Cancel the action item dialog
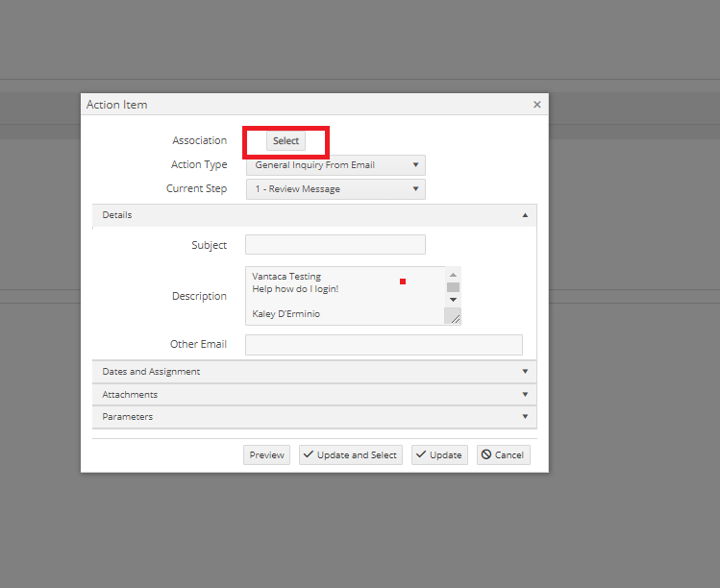Image resolution: width=720 pixels, height=588 pixels. (x=503, y=455)
